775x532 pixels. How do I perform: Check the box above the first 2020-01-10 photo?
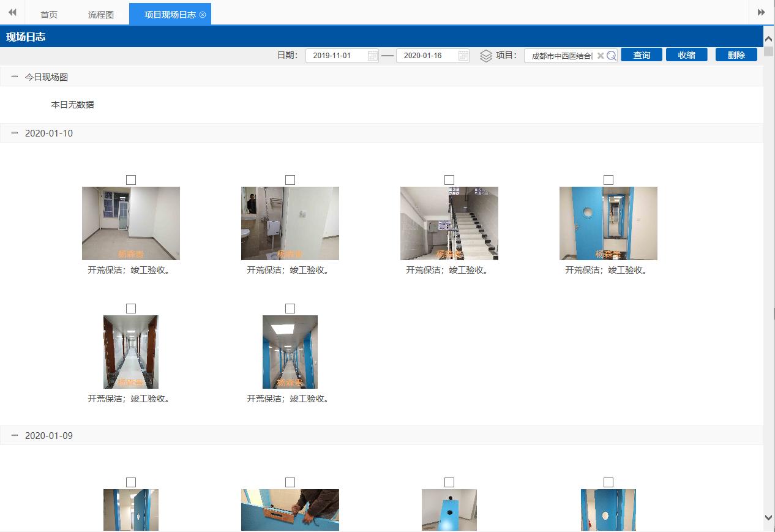[x=131, y=180]
